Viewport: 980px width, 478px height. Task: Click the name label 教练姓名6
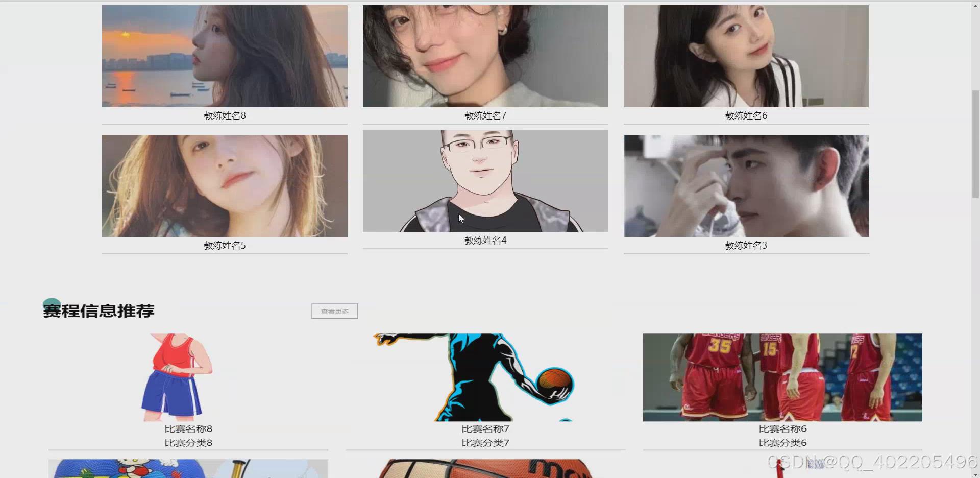click(746, 116)
